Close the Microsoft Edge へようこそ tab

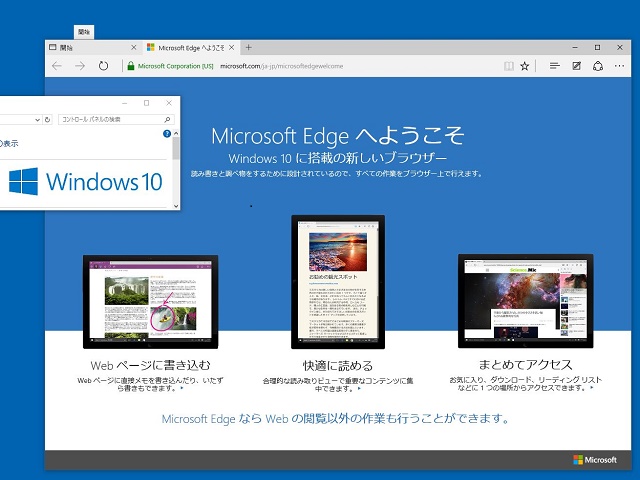(231, 48)
